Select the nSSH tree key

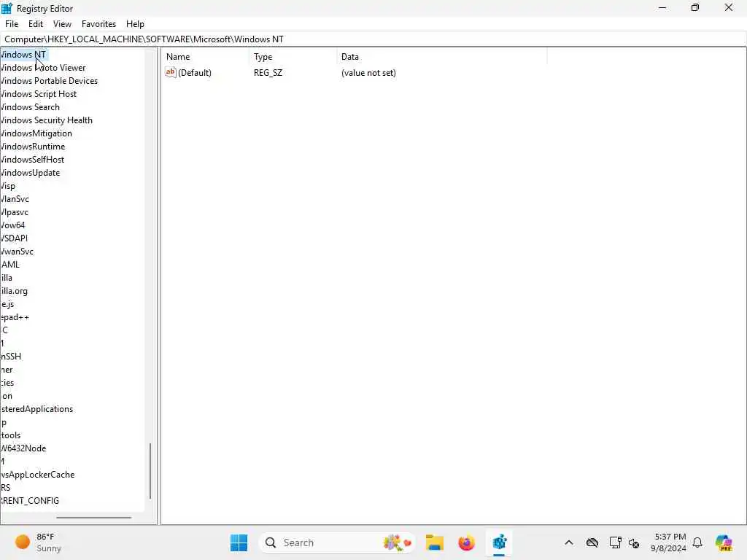tap(10, 356)
